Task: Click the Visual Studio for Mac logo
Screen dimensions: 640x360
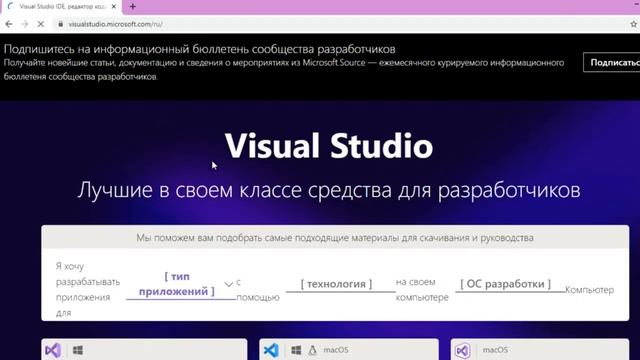Action: click(463, 350)
